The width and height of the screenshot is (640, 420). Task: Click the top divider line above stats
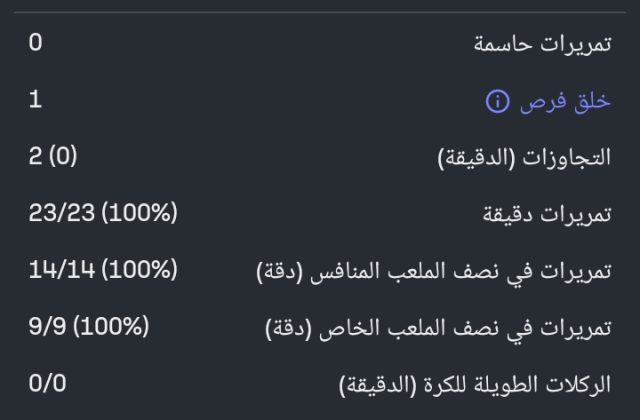320,12
